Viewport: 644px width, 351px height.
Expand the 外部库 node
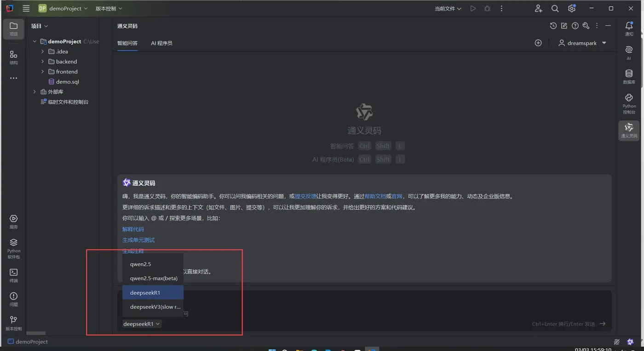tap(34, 92)
